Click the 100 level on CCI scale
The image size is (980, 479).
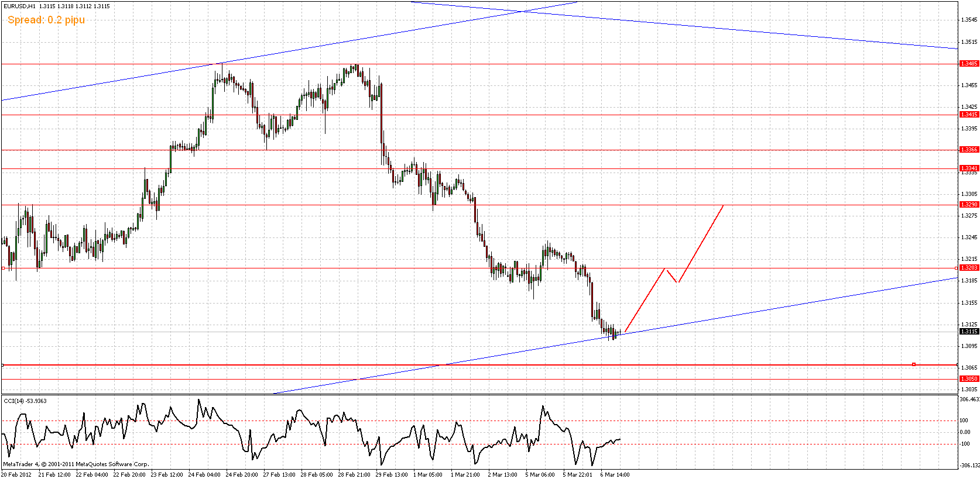tap(964, 421)
